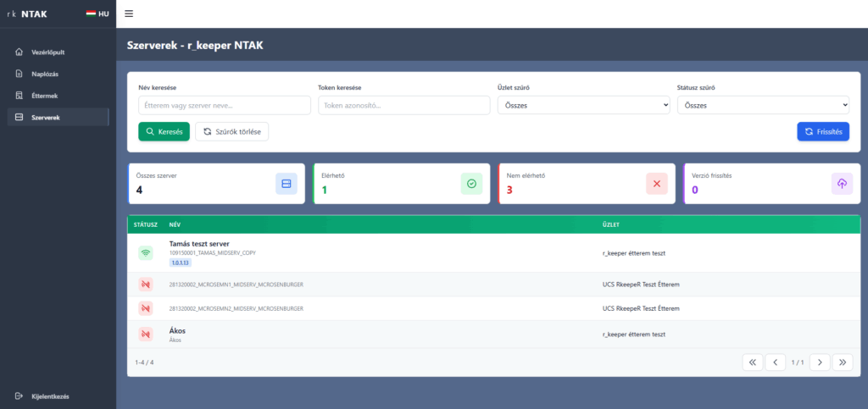This screenshot has height=409, width=868.
Task: Click the 1-4 / 4 results count
Action: pyautogui.click(x=144, y=362)
